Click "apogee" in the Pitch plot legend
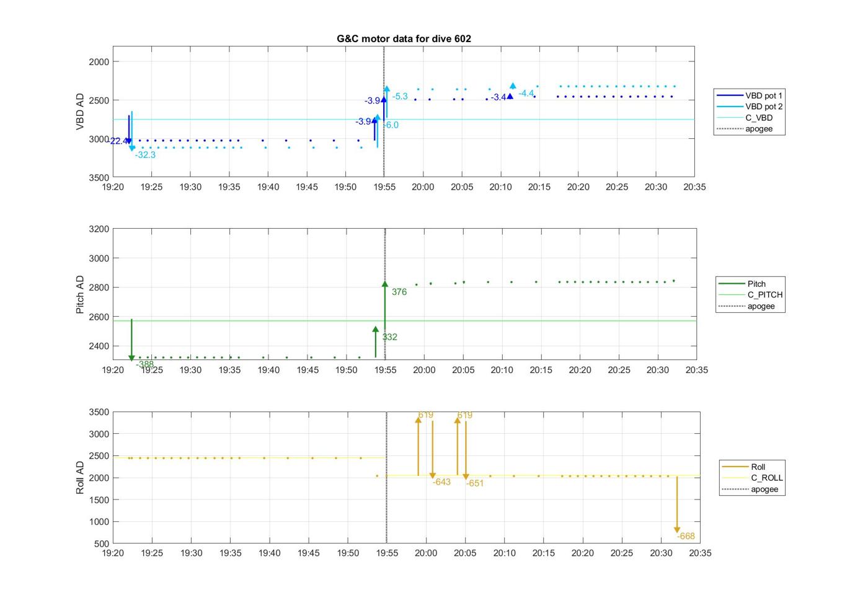The height and width of the screenshot is (611, 868). click(x=746, y=306)
